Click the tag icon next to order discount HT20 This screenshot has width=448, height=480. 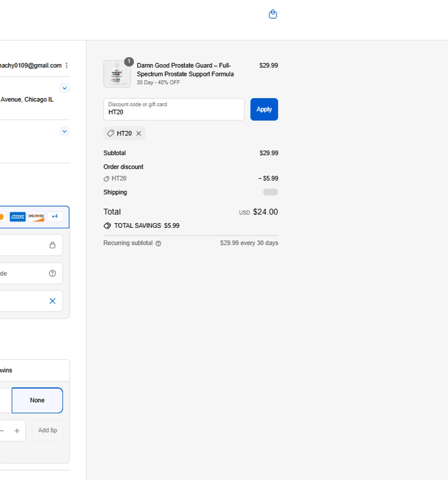(x=106, y=179)
